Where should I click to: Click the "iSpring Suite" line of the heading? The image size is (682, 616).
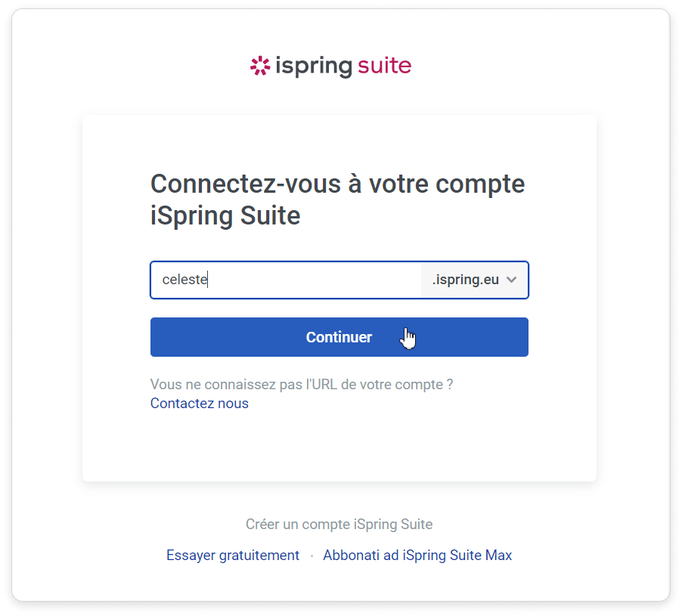(x=225, y=216)
